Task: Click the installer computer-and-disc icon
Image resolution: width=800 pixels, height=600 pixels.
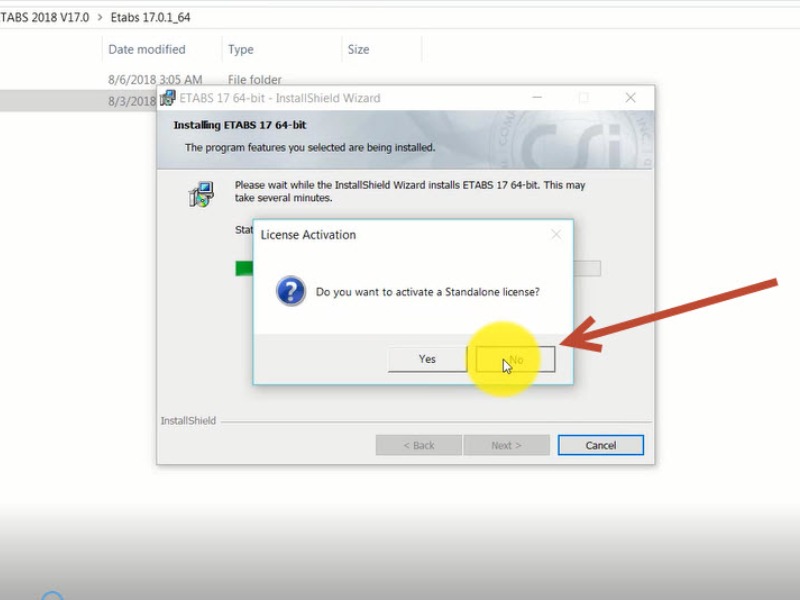Action: tap(201, 194)
